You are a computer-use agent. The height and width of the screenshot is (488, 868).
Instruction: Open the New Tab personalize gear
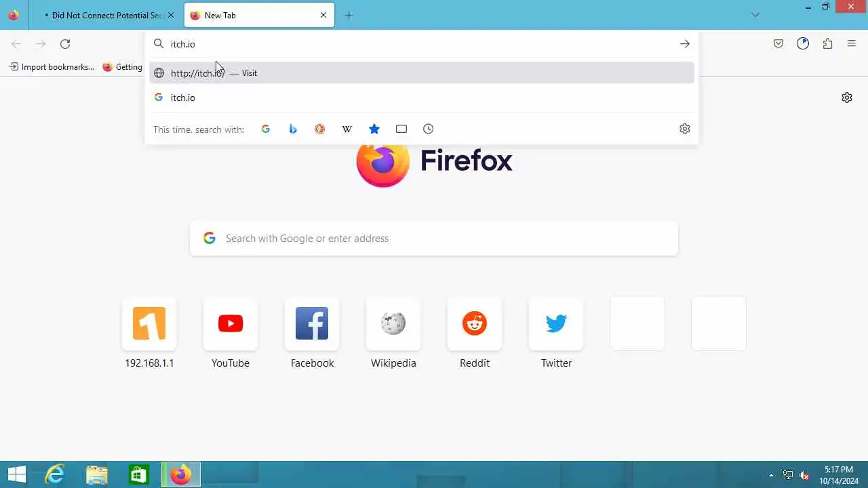tap(847, 98)
